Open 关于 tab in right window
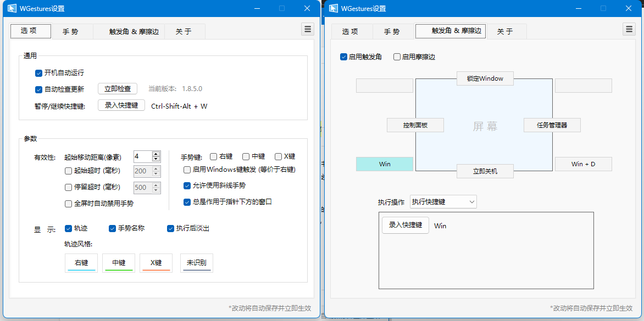Viewport: 644px width, 321px height. point(505,32)
